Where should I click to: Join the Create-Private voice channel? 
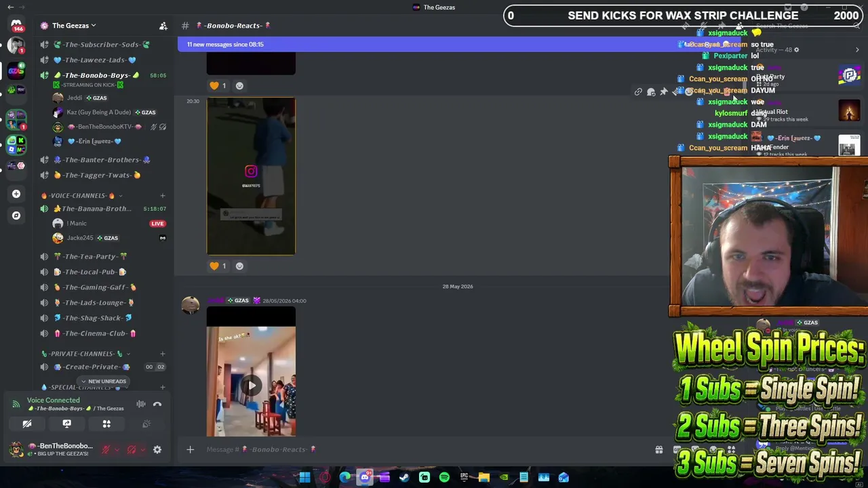102,367
